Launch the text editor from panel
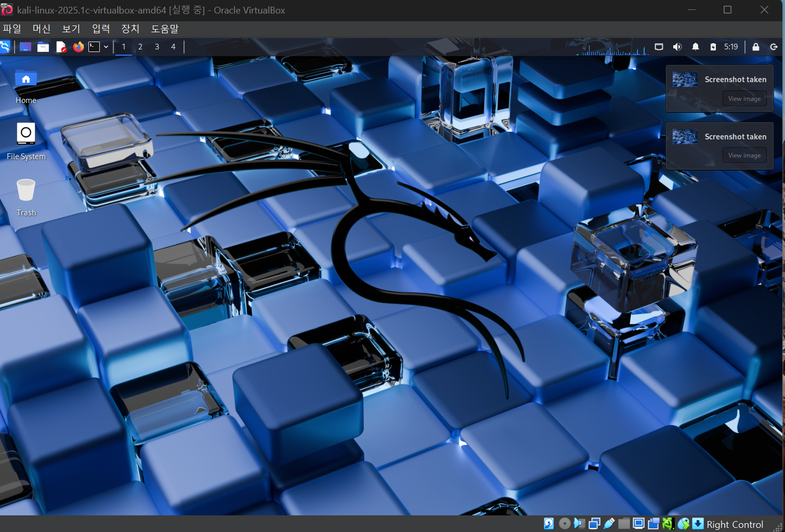 point(61,47)
